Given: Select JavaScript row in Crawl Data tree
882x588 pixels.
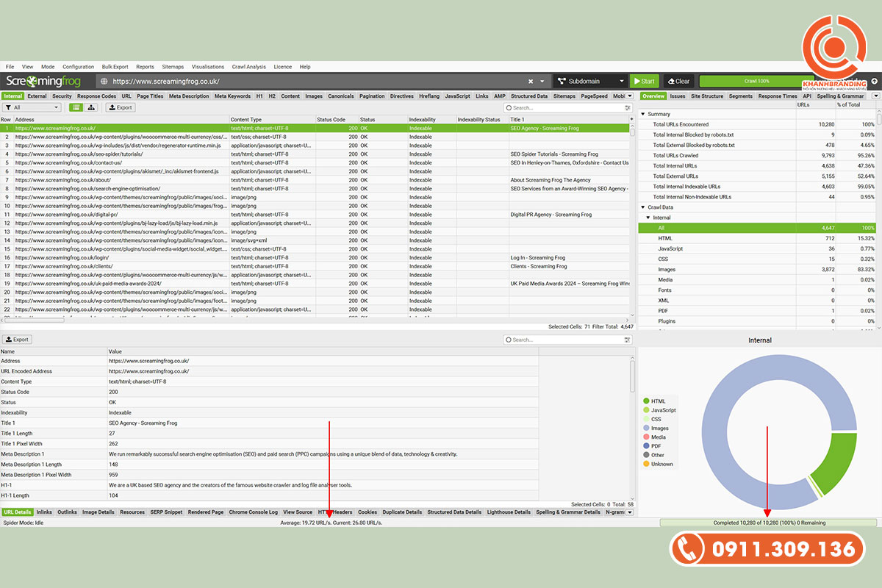Looking at the screenshot, I should pos(757,249).
